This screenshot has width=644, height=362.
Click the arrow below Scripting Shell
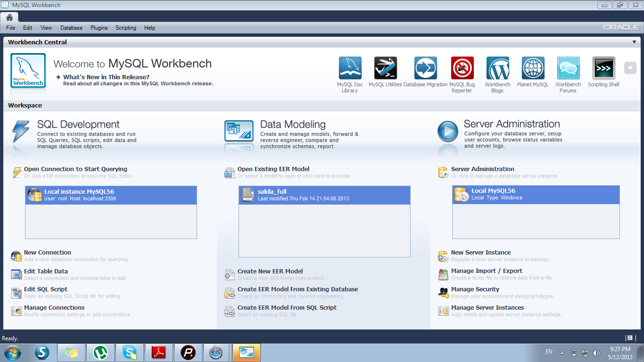(630, 67)
